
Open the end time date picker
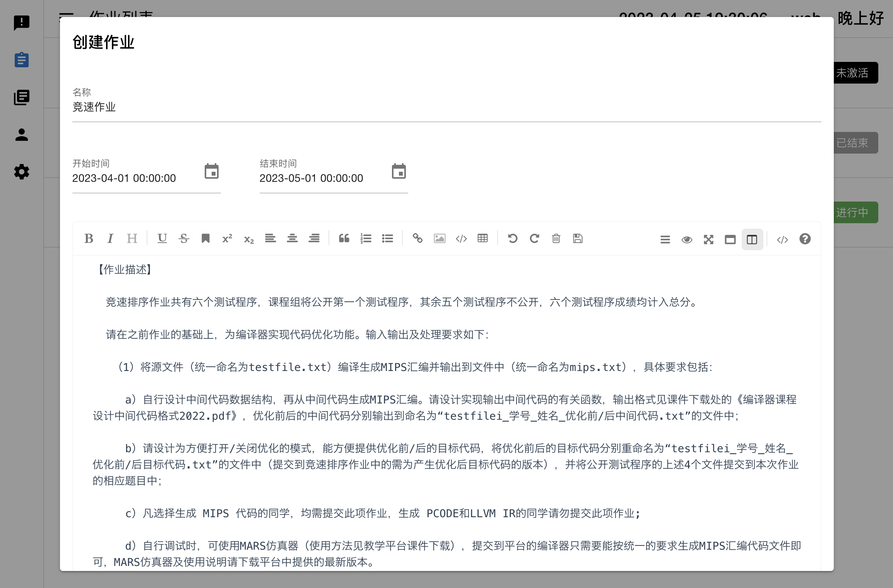point(399,172)
